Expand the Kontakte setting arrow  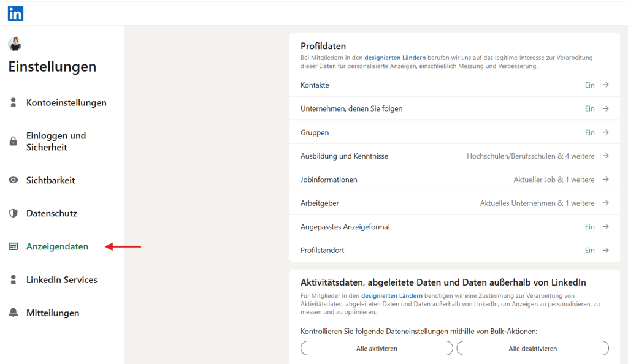605,85
